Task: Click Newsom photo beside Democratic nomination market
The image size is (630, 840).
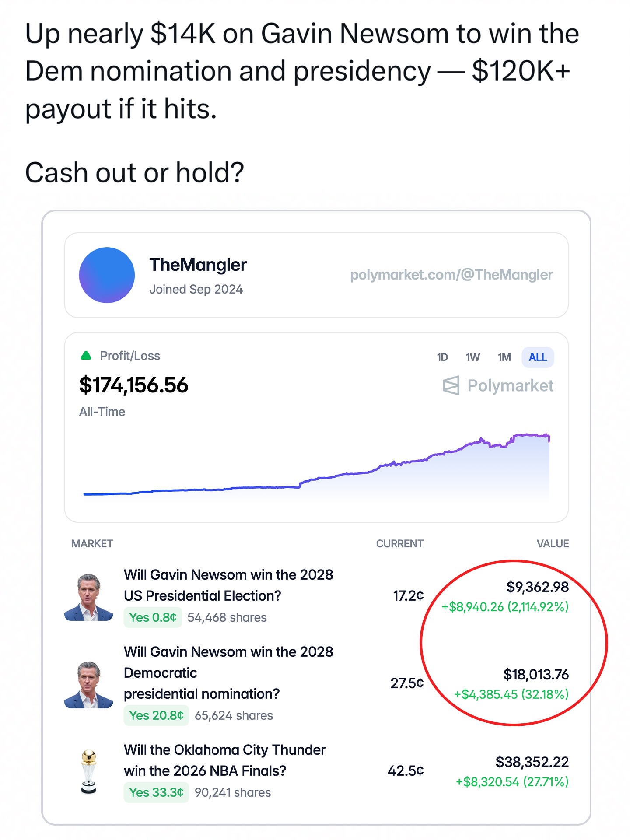Action: [89, 684]
